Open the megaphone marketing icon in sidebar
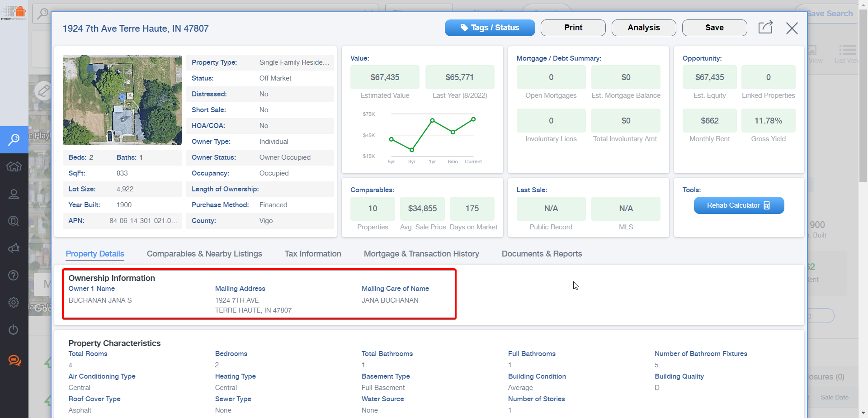868x418 pixels. point(14,248)
